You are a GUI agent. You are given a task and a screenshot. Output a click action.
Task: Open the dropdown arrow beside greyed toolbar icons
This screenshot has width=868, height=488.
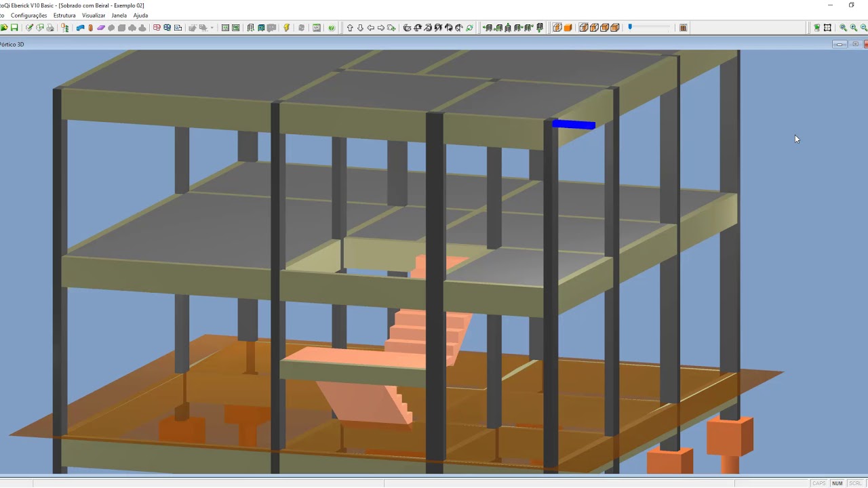(x=212, y=28)
